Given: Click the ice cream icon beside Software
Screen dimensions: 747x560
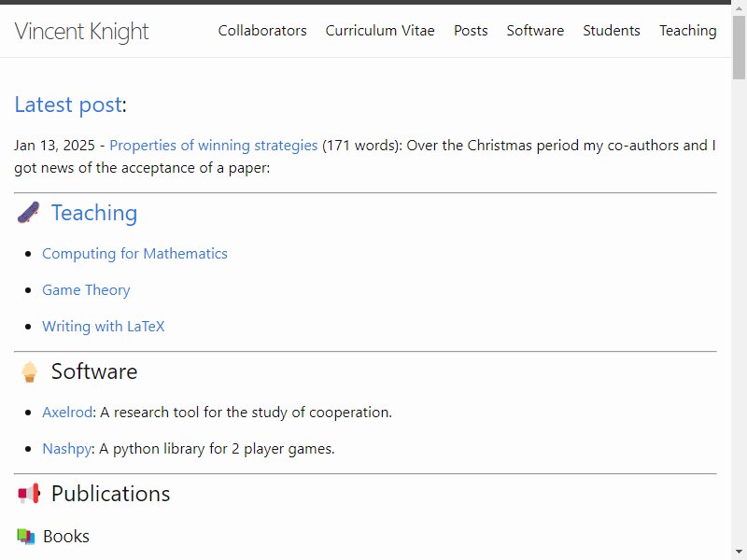Looking at the screenshot, I should click(x=29, y=371).
